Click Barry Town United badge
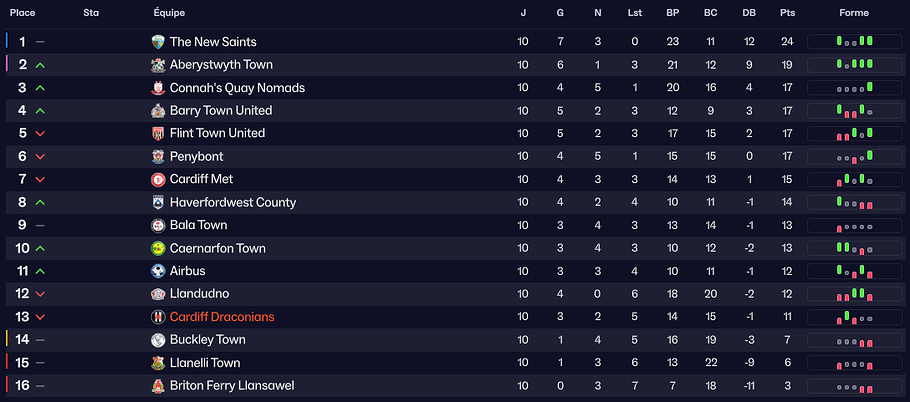The height and width of the screenshot is (402, 910). click(x=158, y=111)
